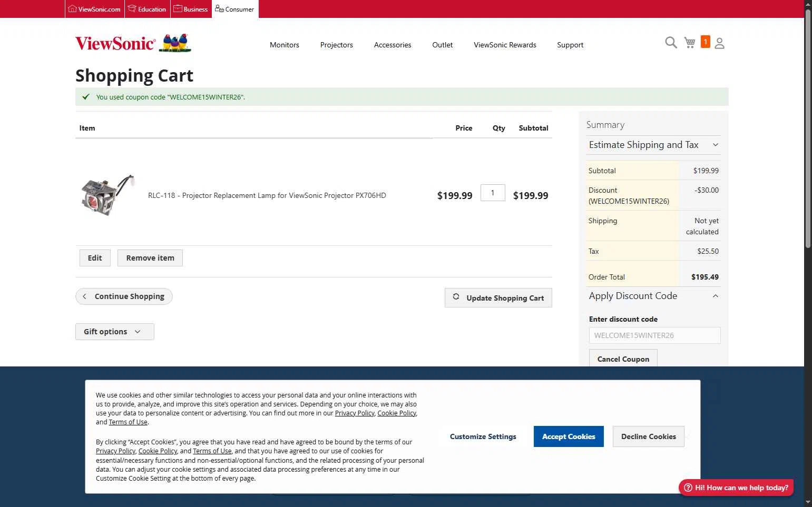The image size is (812, 507).
Task: Click Decline Cookies button
Action: [x=649, y=436]
